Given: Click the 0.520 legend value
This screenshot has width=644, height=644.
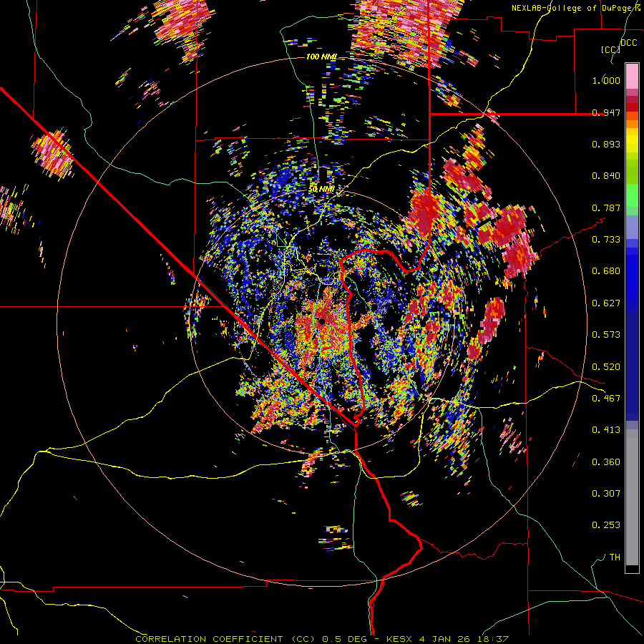Looking at the screenshot, I should click(x=606, y=367).
